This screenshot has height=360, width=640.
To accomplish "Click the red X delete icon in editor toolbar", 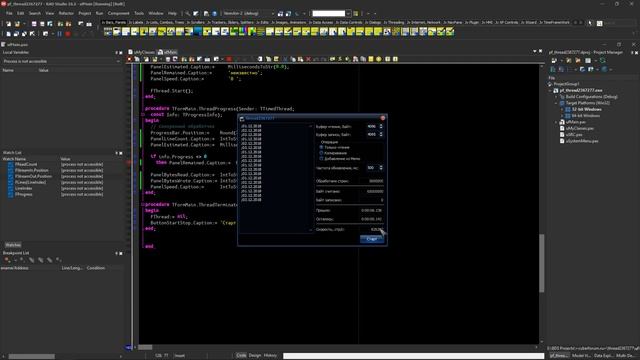I will pyautogui.click(x=309, y=59).
